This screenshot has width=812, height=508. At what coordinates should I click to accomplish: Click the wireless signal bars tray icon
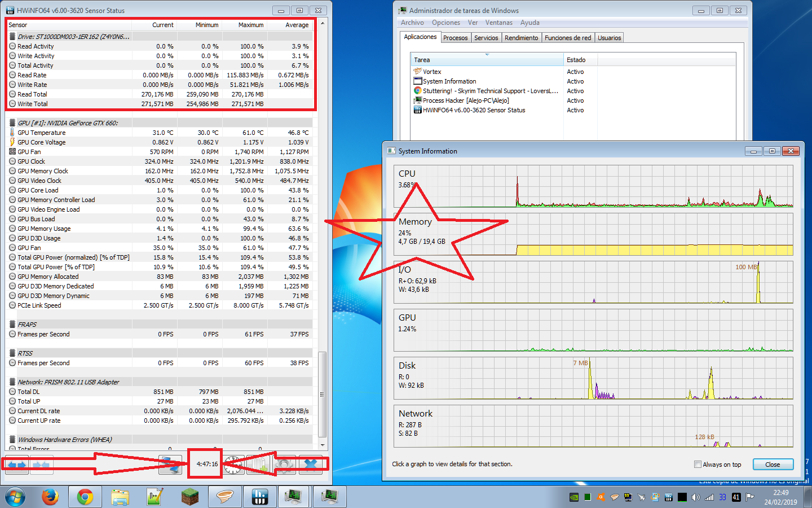[709, 497]
